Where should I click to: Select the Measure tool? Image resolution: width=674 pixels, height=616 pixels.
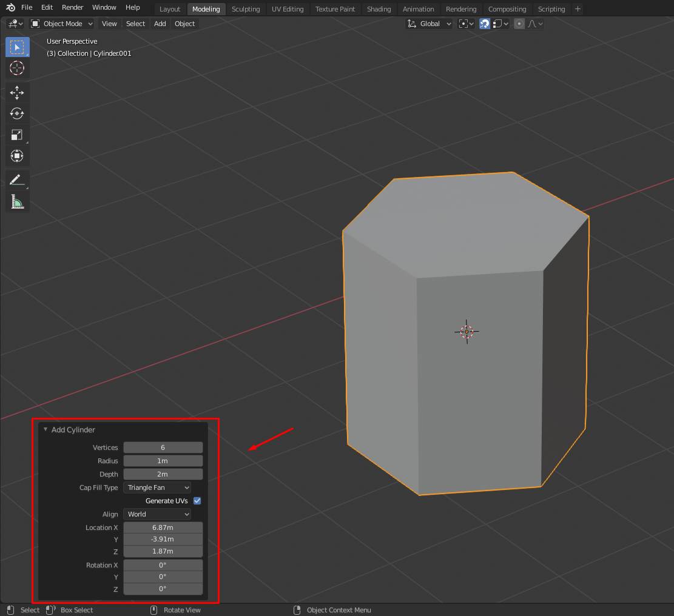[17, 201]
